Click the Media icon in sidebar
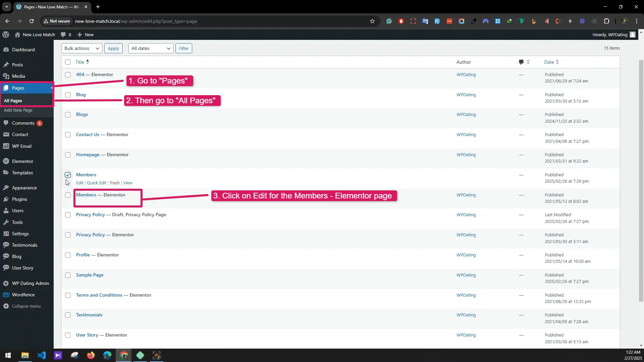The width and height of the screenshot is (644, 362). point(6,76)
